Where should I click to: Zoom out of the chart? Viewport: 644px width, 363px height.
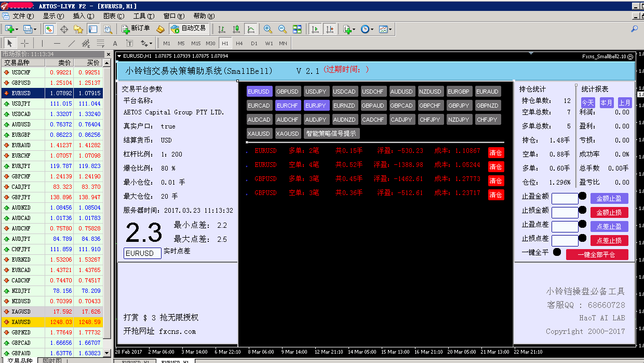click(283, 29)
